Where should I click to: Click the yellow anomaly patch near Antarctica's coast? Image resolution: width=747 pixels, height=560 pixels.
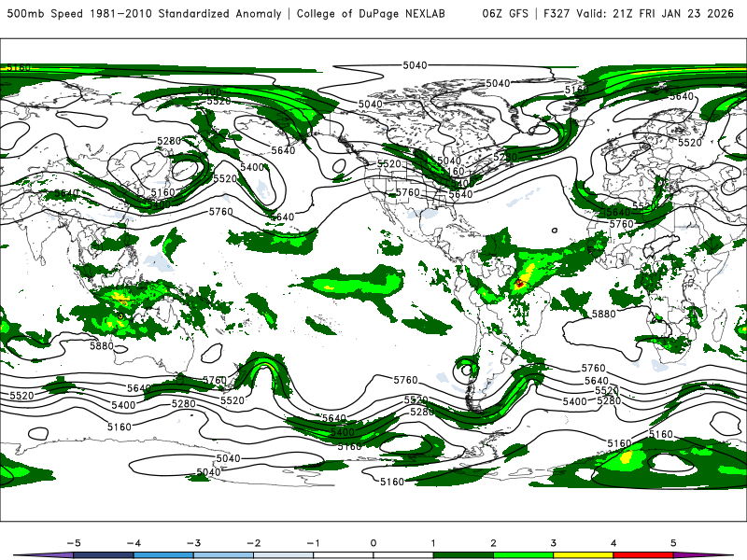point(626,457)
